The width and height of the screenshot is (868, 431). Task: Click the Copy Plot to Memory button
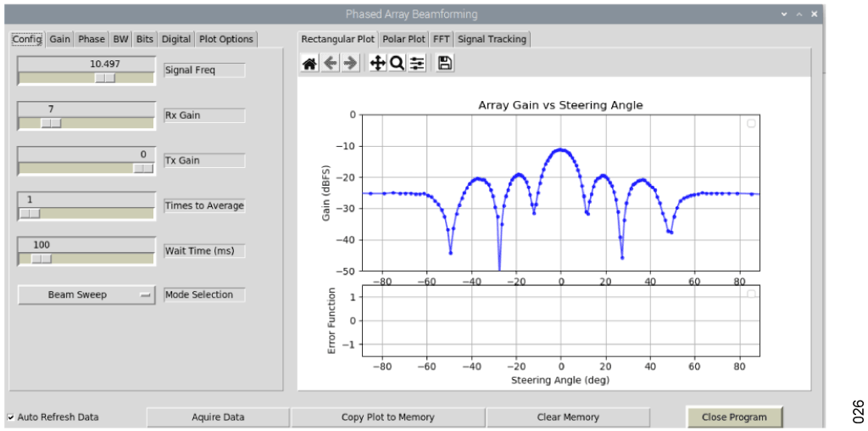(387, 417)
